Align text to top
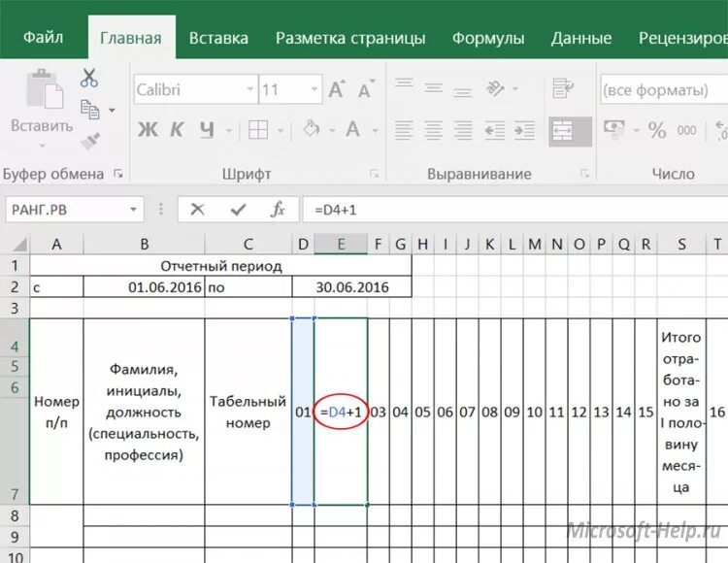This screenshot has height=563, width=728. coord(404,83)
